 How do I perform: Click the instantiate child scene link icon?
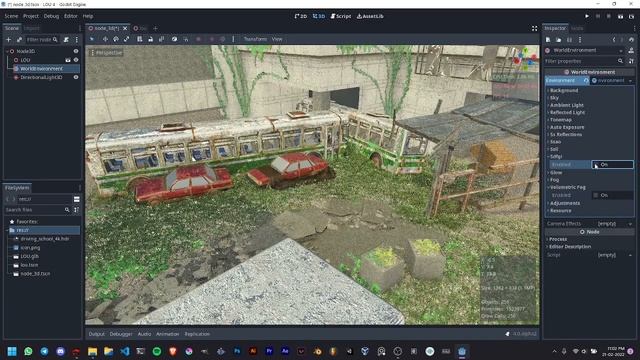(19, 40)
